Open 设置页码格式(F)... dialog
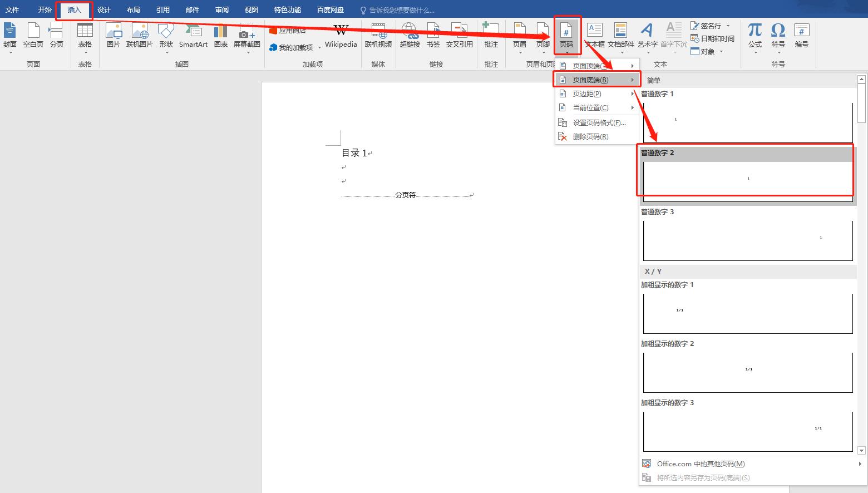868x493 pixels. coord(597,122)
